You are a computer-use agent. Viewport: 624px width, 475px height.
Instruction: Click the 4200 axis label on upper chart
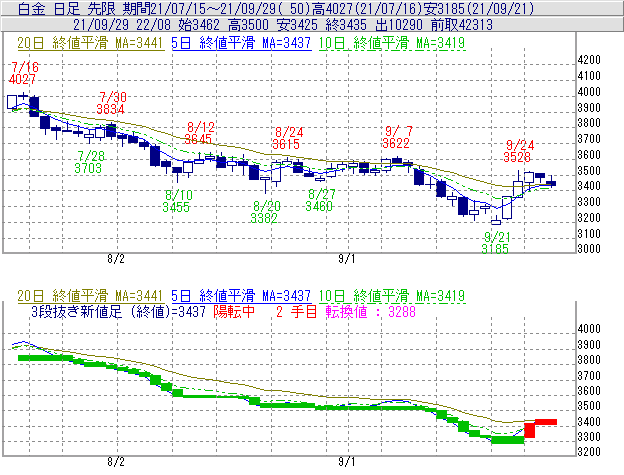pos(589,60)
